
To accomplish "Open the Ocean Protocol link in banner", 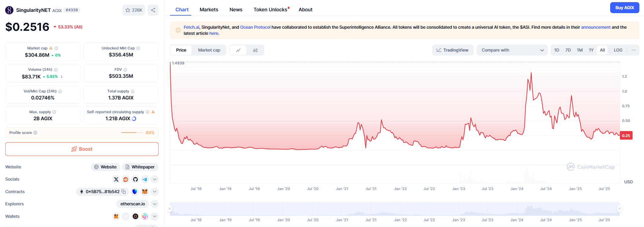I will pyautogui.click(x=255, y=27).
